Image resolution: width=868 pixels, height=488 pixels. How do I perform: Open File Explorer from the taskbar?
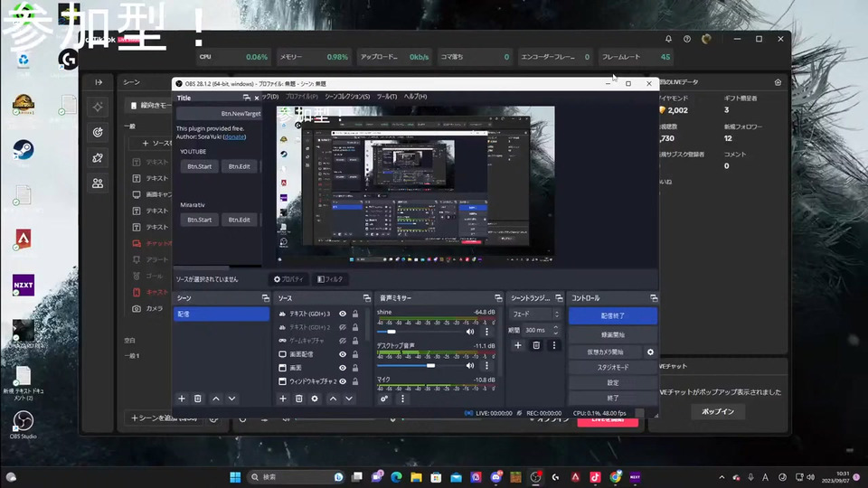[x=416, y=477]
